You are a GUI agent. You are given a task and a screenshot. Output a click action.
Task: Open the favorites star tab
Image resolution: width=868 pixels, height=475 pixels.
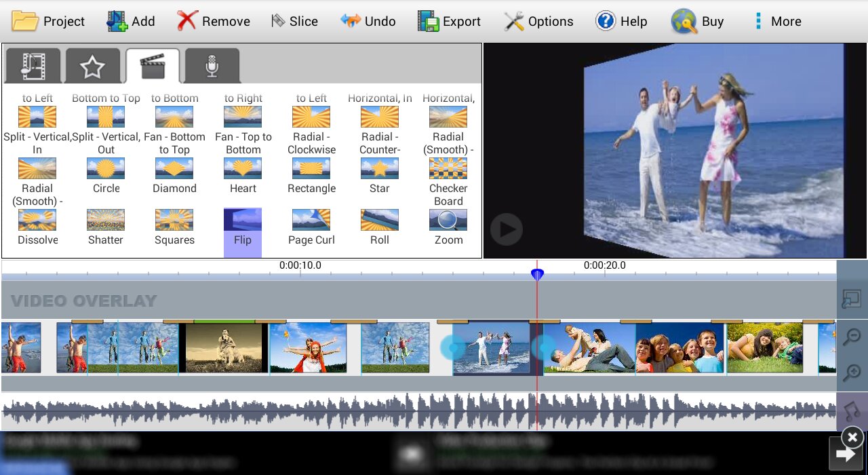pyautogui.click(x=92, y=66)
